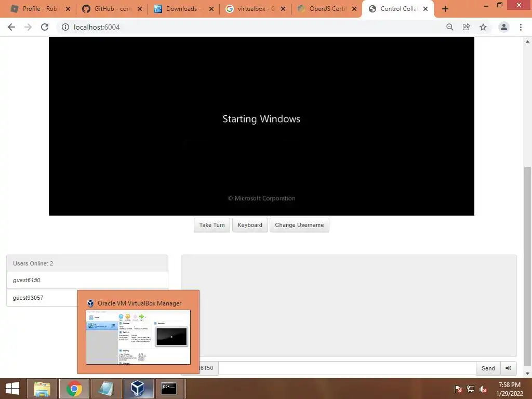The width and height of the screenshot is (532, 399).
Task: Click the address bar URL localhost:6004
Action: (x=97, y=27)
